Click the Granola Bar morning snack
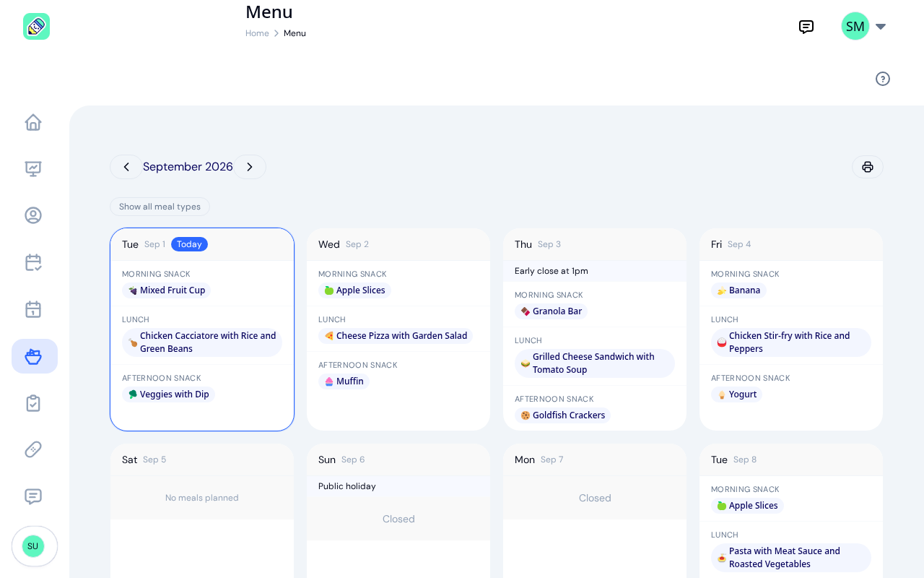Viewport: 924px width, 578px height. click(x=551, y=311)
